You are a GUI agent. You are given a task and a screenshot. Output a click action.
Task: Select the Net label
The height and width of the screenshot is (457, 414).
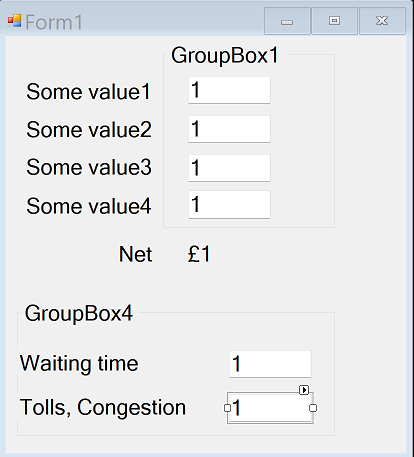pyautogui.click(x=136, y=254)
